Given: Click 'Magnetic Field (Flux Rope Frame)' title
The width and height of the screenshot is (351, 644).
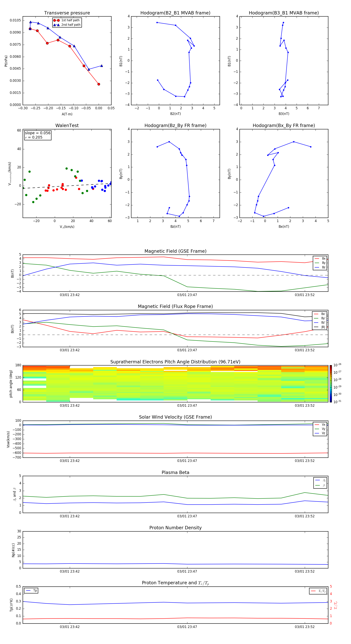Looking at the screenshot, I should (x=175, y=307).
